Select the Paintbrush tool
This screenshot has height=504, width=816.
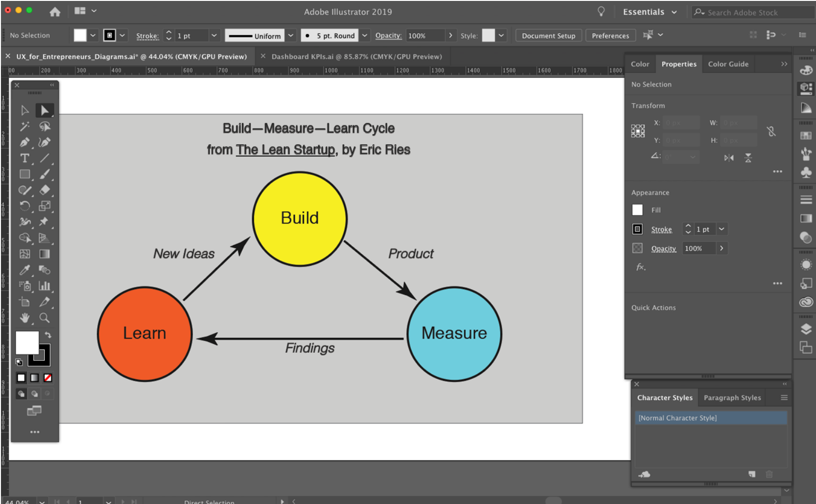45,174
